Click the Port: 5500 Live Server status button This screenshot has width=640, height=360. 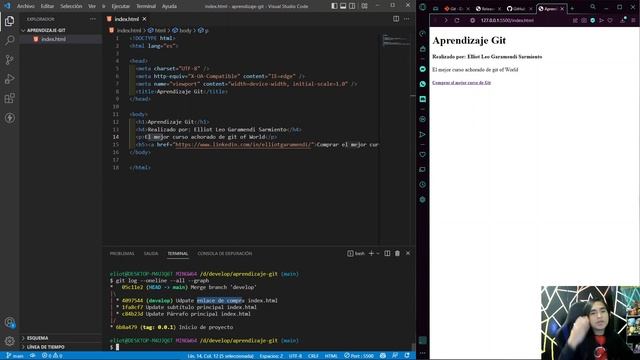[359, 356]
